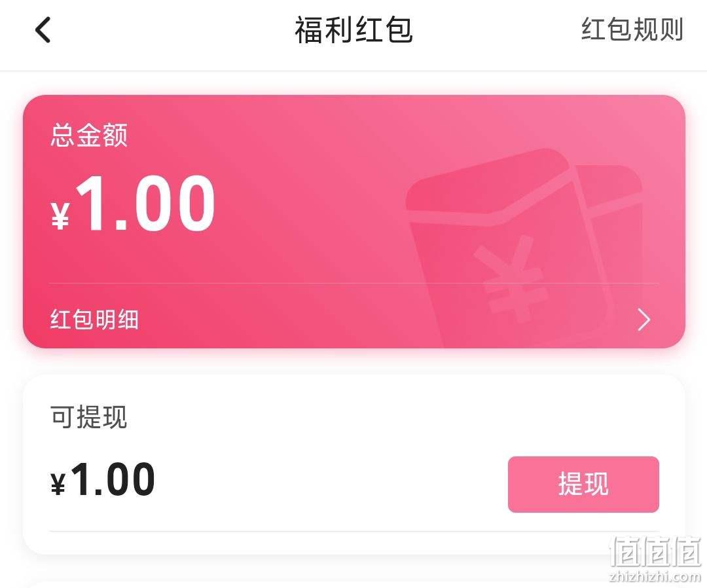Click the chevron beside 红包明细
Viewport: 707px width, 588px height.
[644, 320]
